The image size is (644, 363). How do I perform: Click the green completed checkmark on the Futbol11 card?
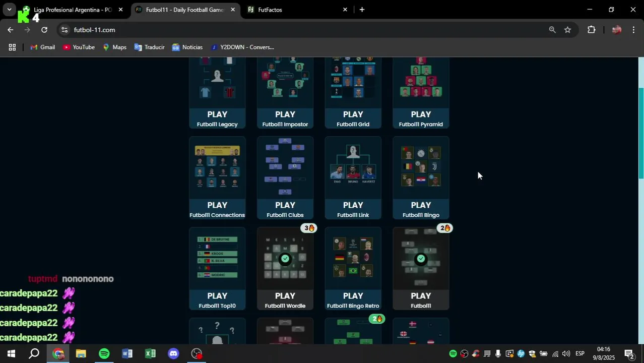pyautogui.click(x=421, y=259)
